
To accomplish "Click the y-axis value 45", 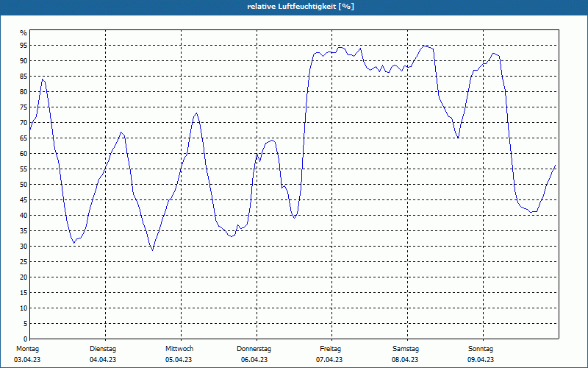I will click(x=24, y=200).
